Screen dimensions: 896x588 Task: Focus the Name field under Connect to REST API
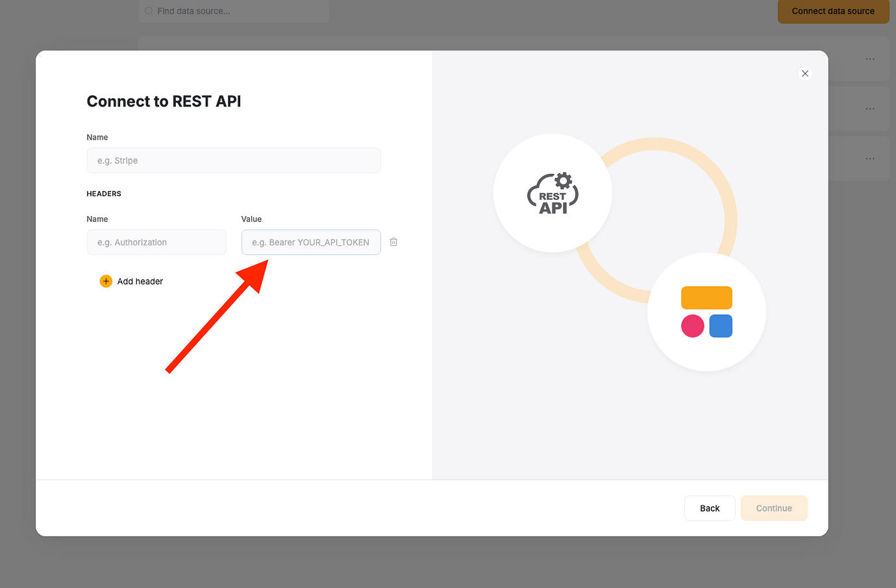(x=234, y=160)
